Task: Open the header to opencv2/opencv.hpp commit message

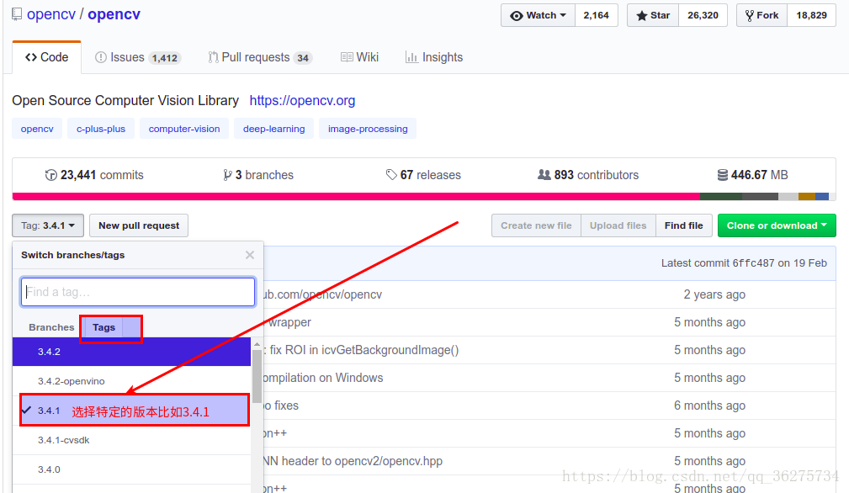Action: click(x=353, y=461)
